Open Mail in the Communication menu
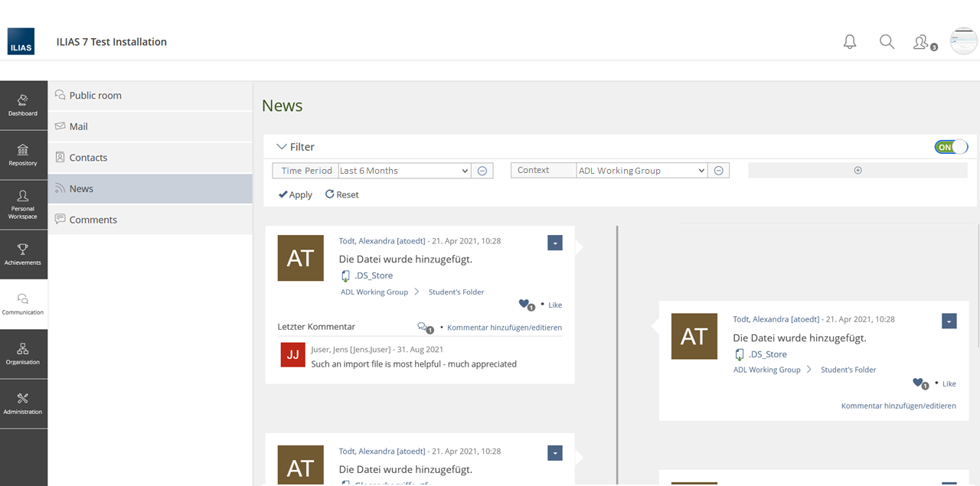This screenshot has width=980, height=486. click(79, 126)
